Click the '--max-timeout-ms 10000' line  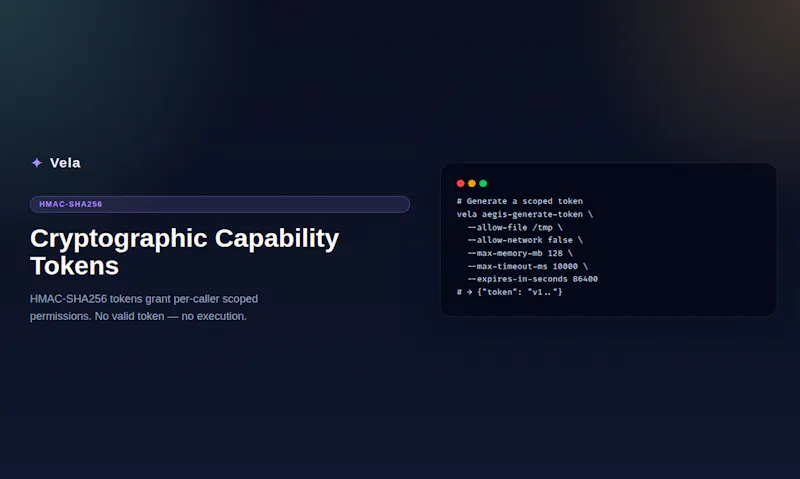coord(528,266)
